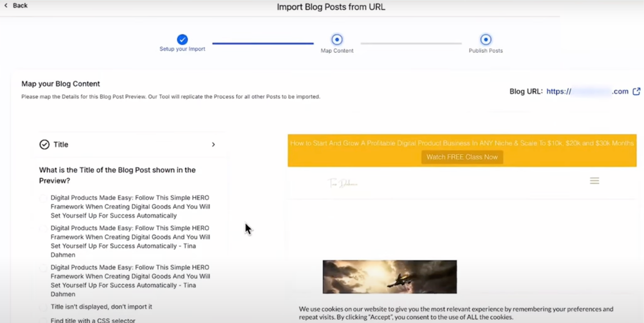Click the airplane image in the preview
Screen dimensions: 644x323
[x=390, y=277]
